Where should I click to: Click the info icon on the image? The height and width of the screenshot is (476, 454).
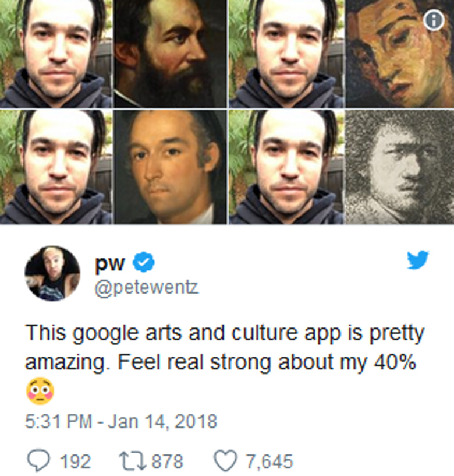coord(434,20)
